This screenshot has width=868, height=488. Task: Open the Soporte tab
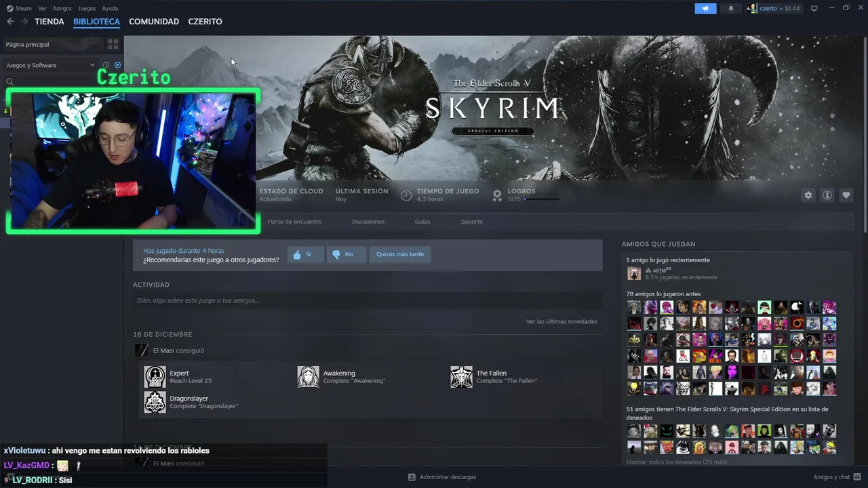click(472, 222)
